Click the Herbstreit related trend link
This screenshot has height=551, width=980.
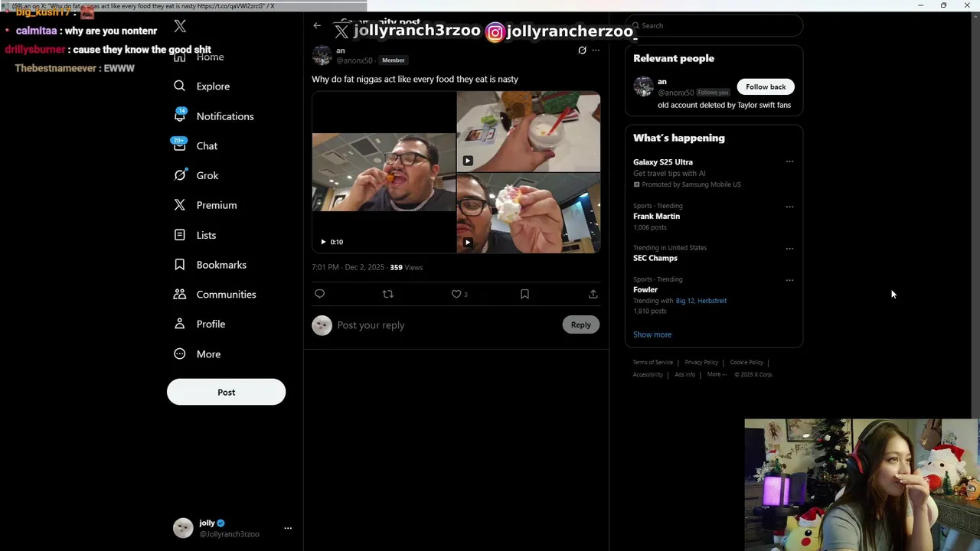pos(712,301)
